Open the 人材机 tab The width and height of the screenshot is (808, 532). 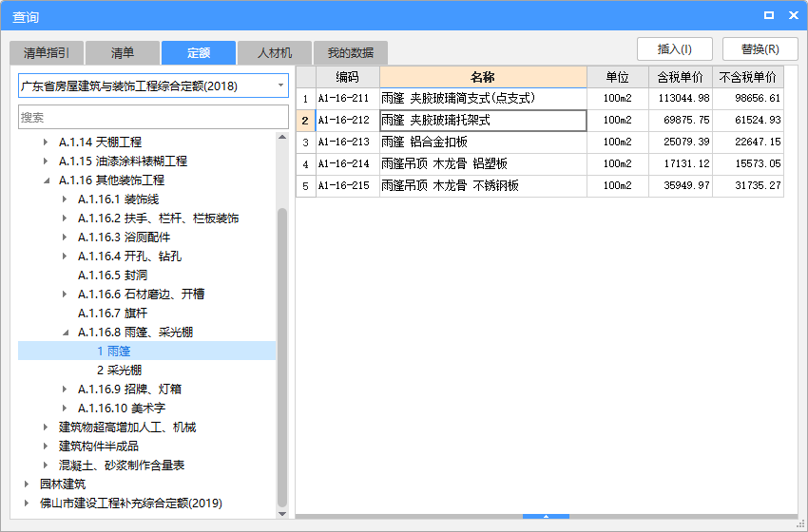tap(275, 52)
